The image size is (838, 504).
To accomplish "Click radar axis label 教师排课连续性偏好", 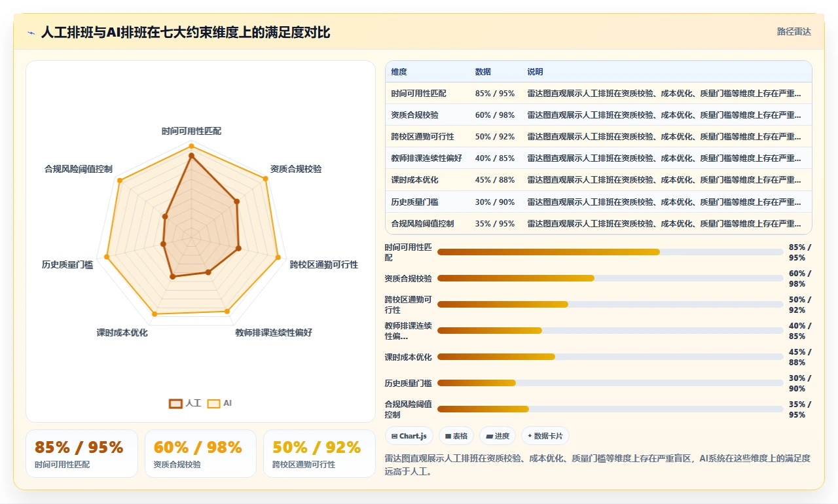I will [274, 333].
